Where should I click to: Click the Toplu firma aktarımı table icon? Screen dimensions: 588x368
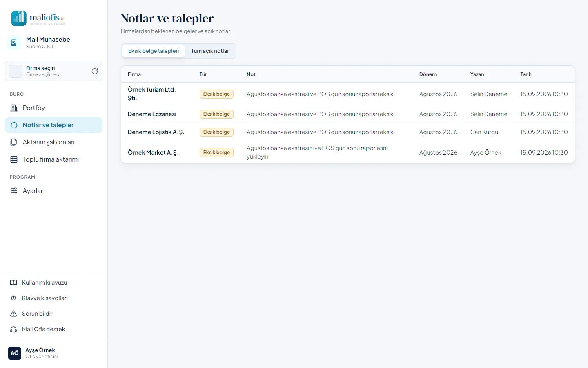[x=14, y=159]
